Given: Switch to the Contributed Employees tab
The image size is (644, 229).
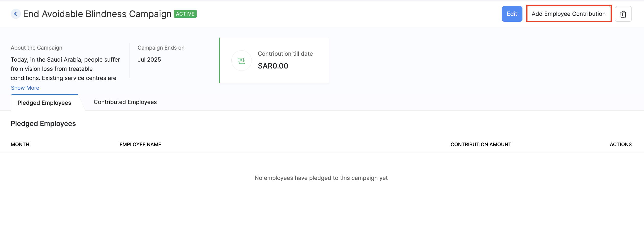Looking at the screenshot, I should pyautogui.click(x=125, y=102).
